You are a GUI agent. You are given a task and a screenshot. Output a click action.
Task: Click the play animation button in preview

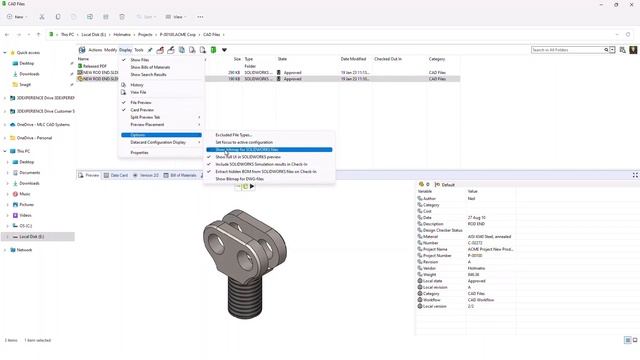tap(252, 187)
